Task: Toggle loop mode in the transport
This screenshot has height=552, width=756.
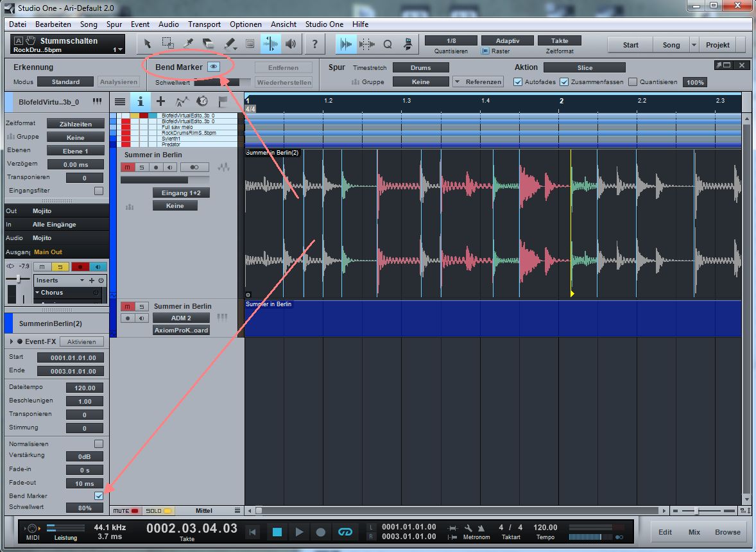Action: [345, 531]
